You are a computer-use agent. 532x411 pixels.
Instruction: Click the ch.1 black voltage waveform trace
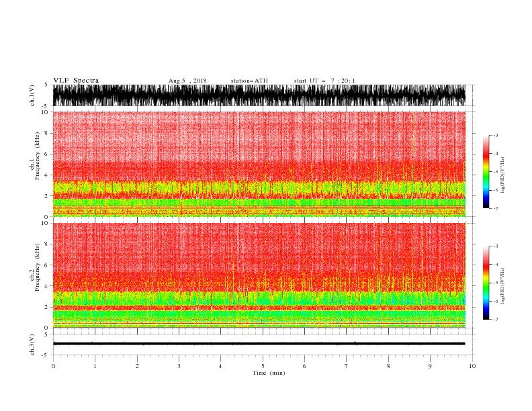[259, 95]
